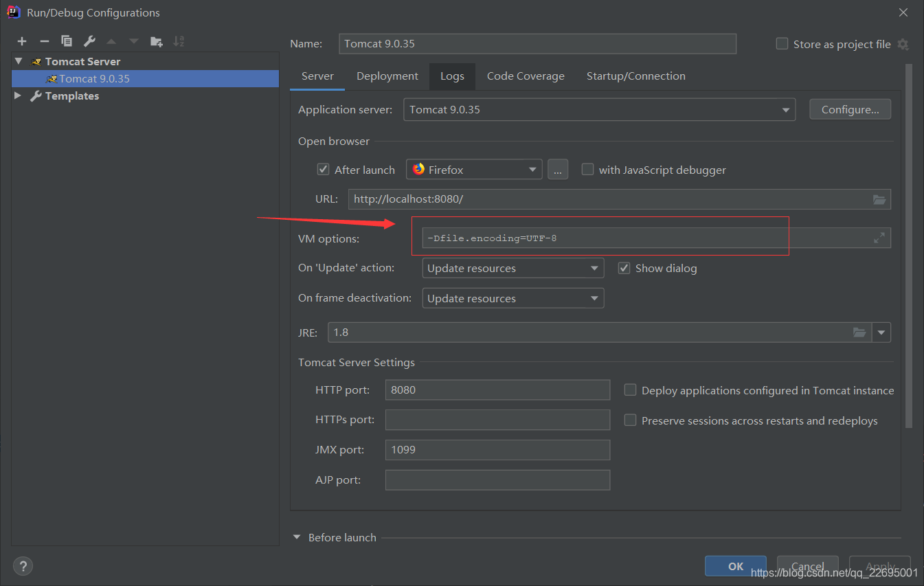924x586 pixels.
Task: Move configuration up arrow
Action: (111, 41)
